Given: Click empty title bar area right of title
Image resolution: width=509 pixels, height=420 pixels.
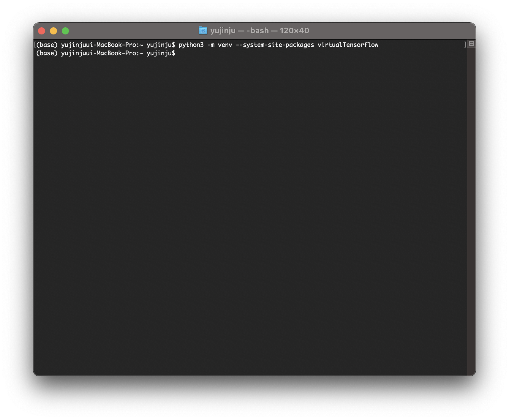Looking at the screenshot, I should 386,31.
